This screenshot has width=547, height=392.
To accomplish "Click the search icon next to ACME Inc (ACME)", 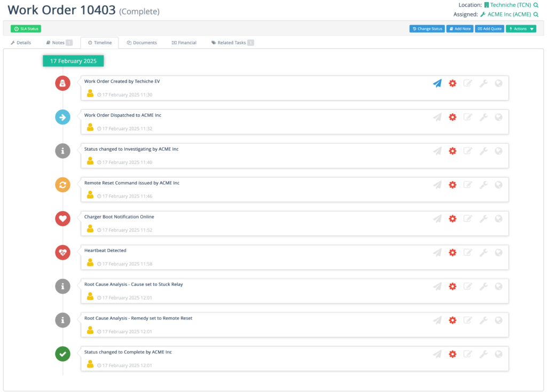I will click(x=536, y=14).
